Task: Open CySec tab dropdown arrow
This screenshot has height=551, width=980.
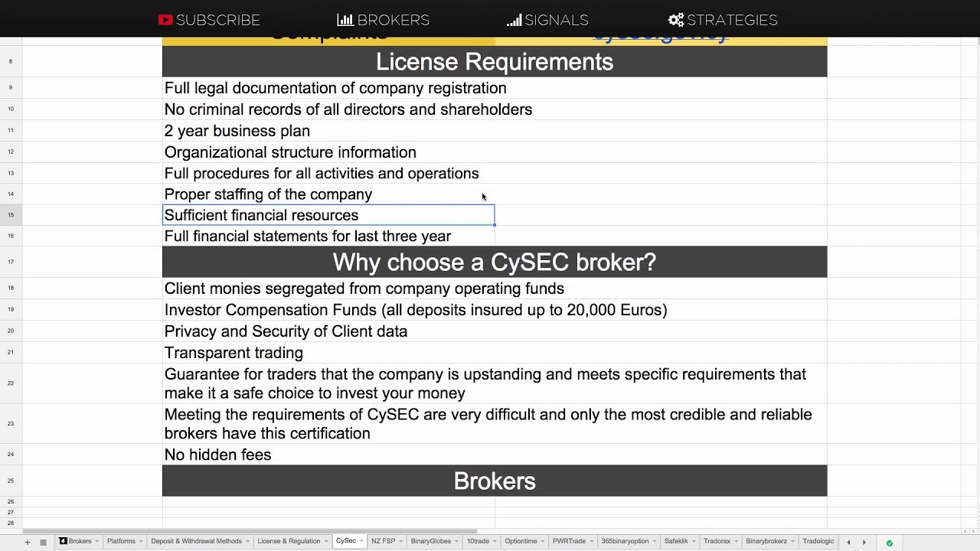Action: coord(361,542)
